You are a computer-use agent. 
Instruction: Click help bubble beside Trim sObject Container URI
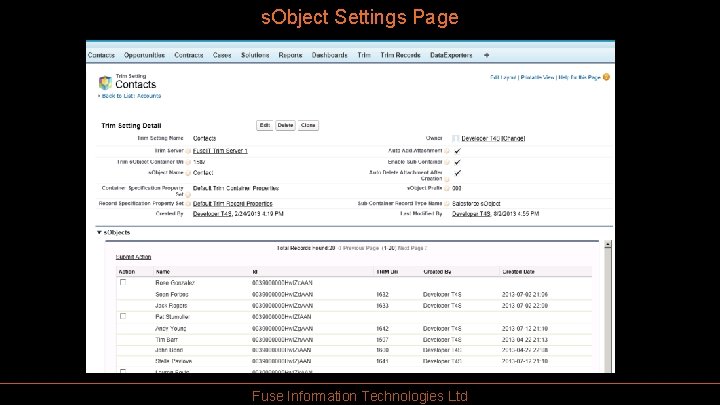click(188, 162)
